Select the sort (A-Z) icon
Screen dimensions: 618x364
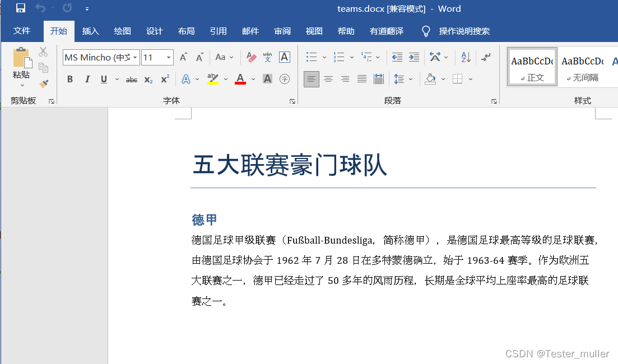point(466,57)
